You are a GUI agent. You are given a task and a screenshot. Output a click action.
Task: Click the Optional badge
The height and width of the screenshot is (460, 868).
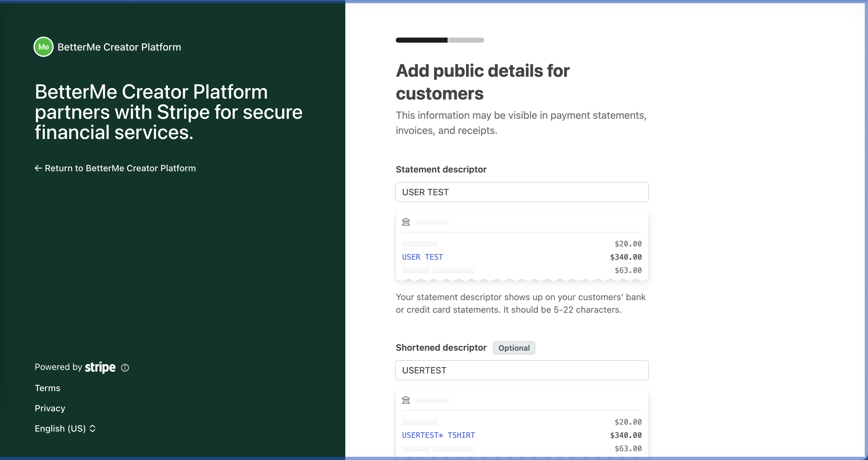tap(514, 348)
